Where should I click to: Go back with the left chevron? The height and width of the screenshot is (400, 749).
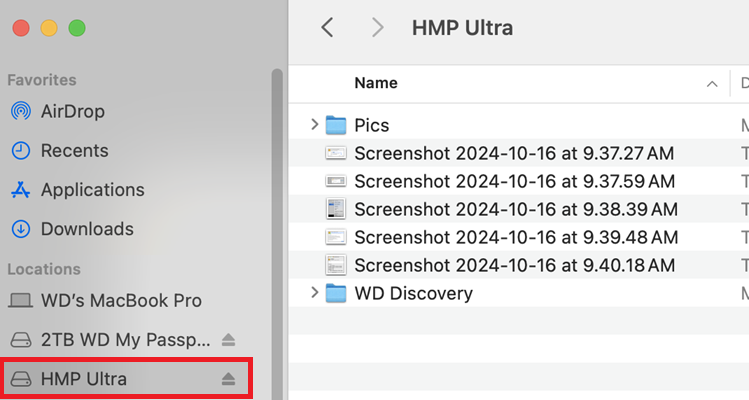[x=327, y=28]
